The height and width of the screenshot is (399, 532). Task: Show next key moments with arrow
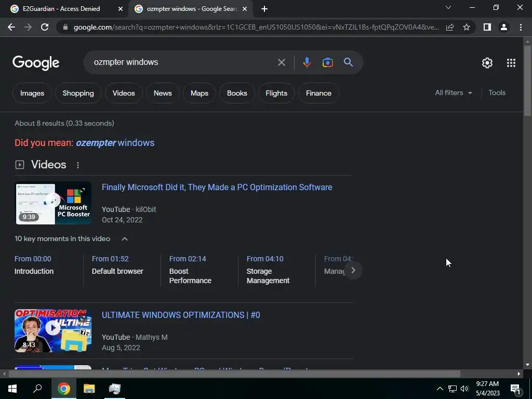(x=353, y=270)
